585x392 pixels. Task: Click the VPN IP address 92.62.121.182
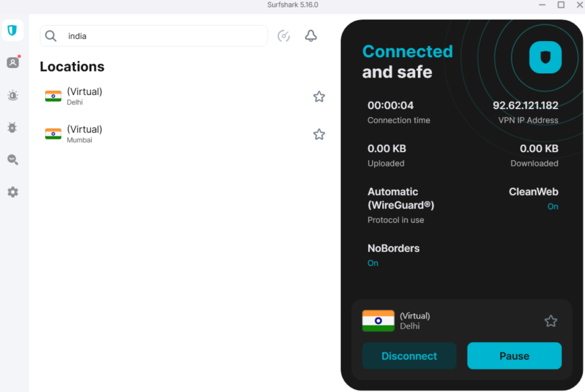pos(525,105)
